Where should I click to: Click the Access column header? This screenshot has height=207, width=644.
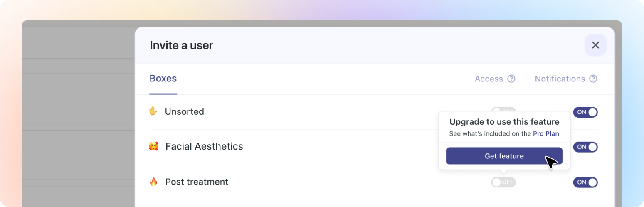click(489, 79)
